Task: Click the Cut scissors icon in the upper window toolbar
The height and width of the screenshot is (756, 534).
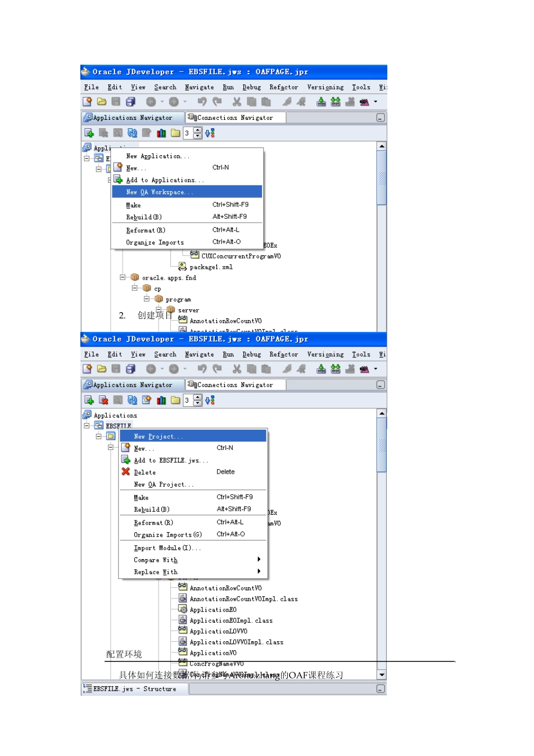Action: (237, 102)
